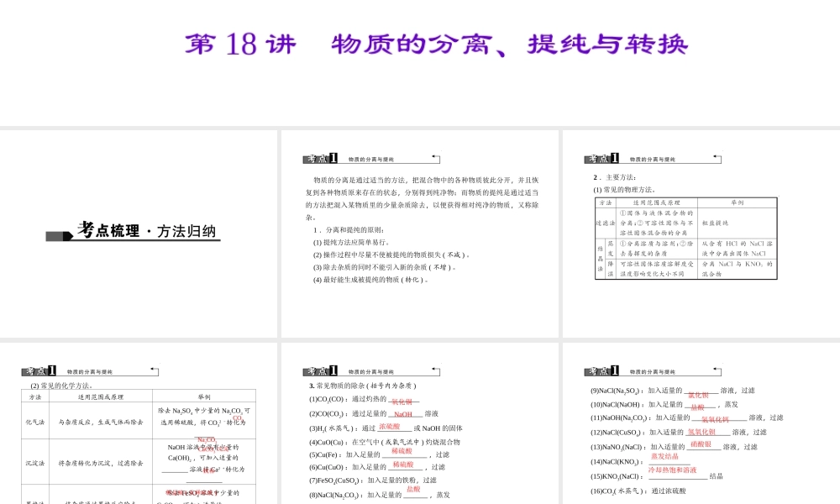840x504 pixels.
Task: Click the '从含有 HCl 的 NaCl 溶液' example cell
Action: click(738, 249)
